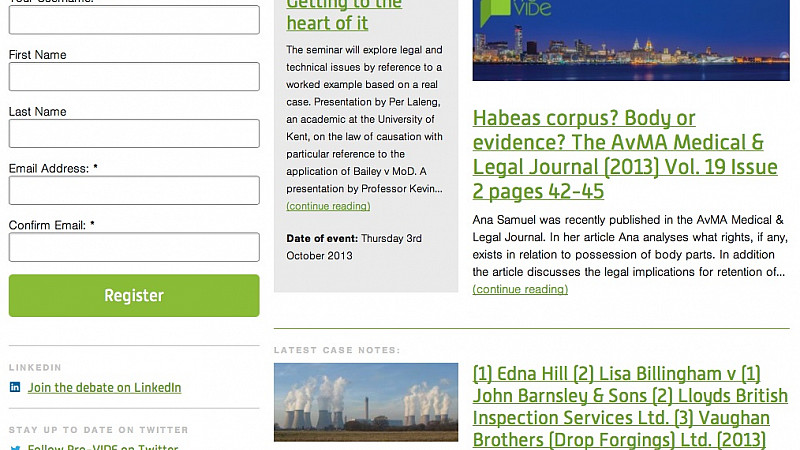Click the Confirm Email field

tap(134, 247)
